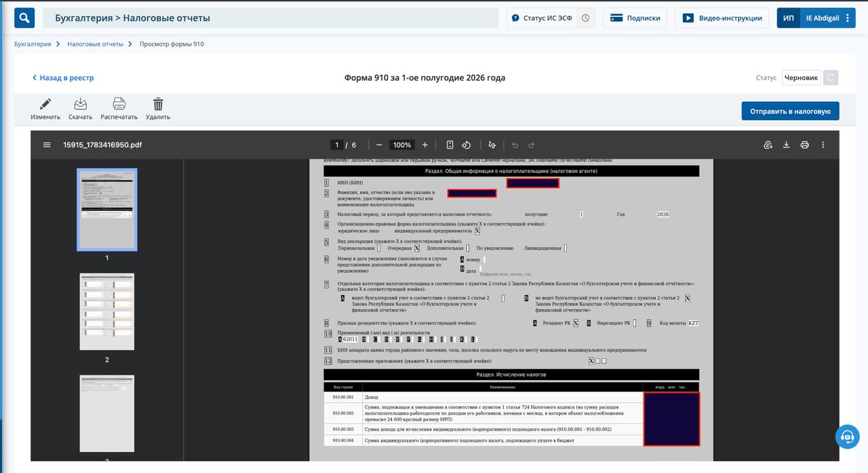
Task: Click Отправить в налоговую button
Action: pos(790,111)
